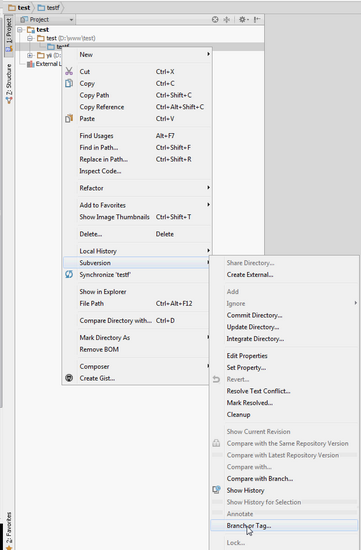Click the Copy icon in the context menu
361x550 pixels.
pos(69,83)
